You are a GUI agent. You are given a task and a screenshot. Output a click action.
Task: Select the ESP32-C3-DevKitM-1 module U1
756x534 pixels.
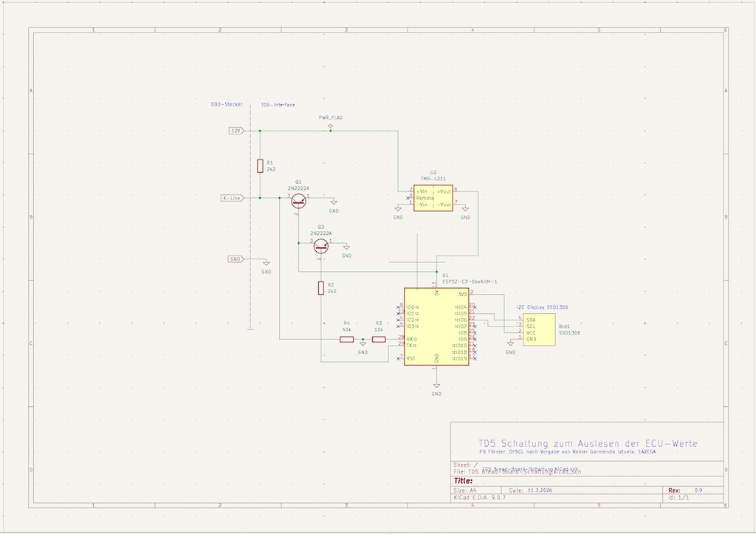(x=436, y=326)
